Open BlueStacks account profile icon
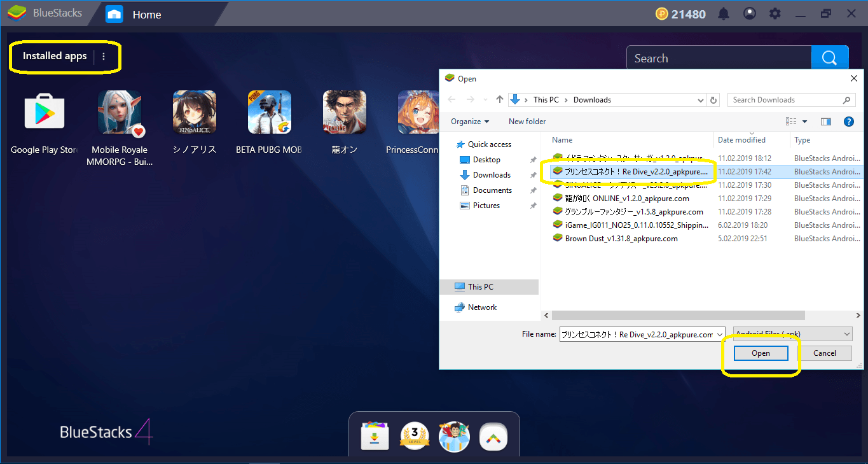Viewport: 868px width, 464px height. click(749, 13)
